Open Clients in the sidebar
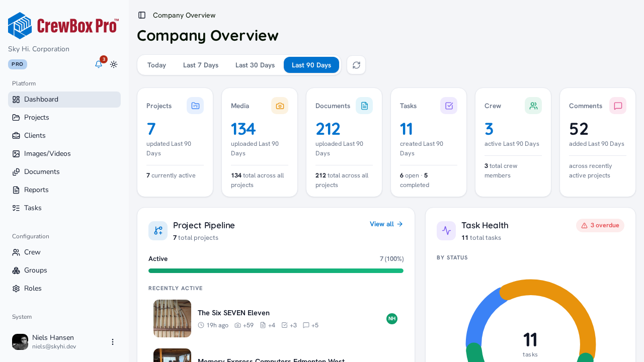644x362 pixels. point(64,136)
